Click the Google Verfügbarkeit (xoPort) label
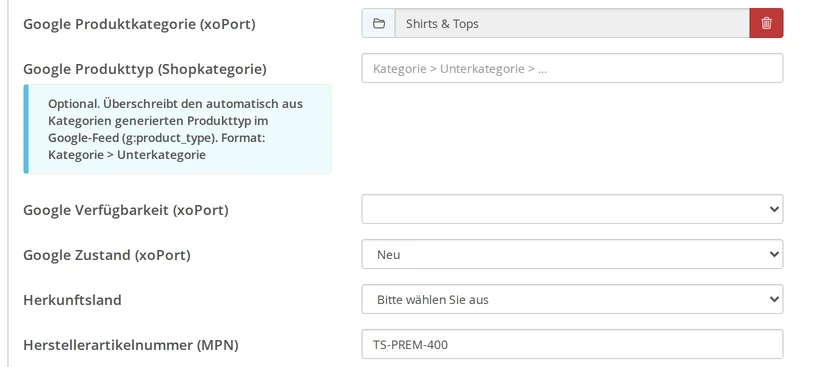 click(126, 210)
